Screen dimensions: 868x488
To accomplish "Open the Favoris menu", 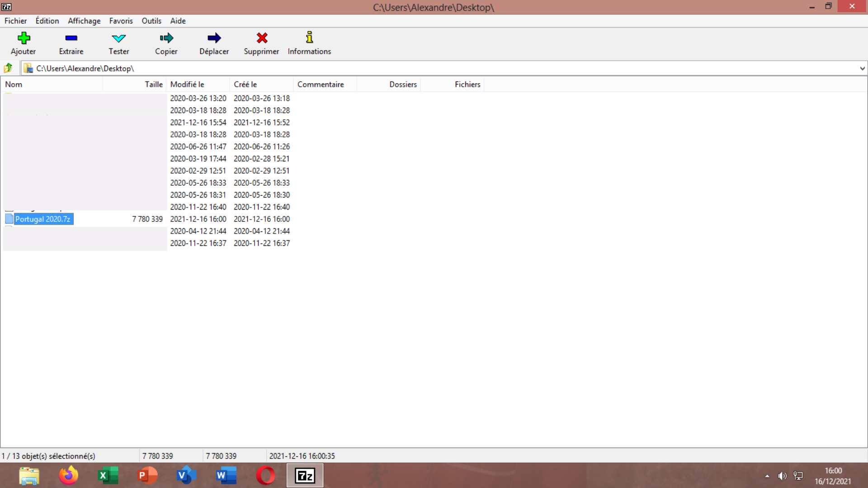I will pos(121,21).
